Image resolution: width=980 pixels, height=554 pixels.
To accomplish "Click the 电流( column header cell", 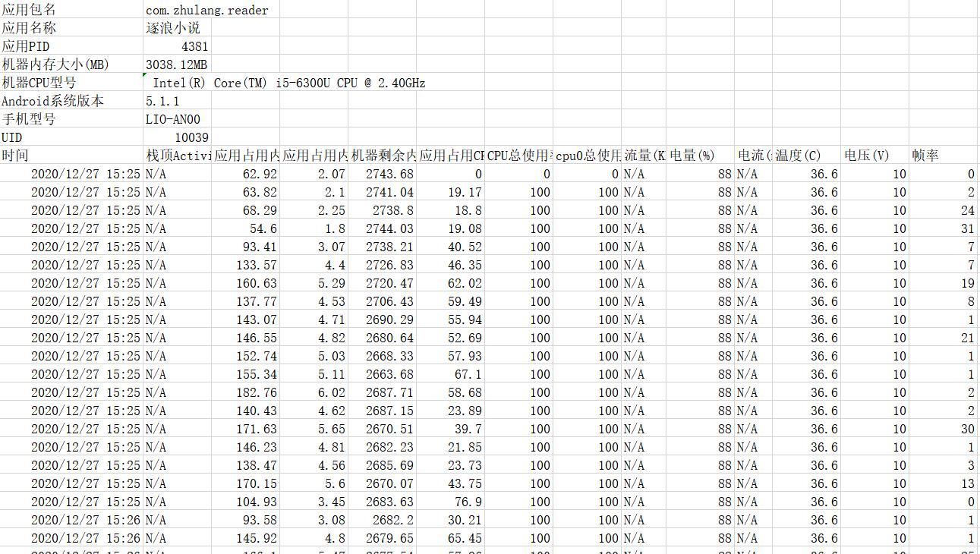I will coord(754,156).
